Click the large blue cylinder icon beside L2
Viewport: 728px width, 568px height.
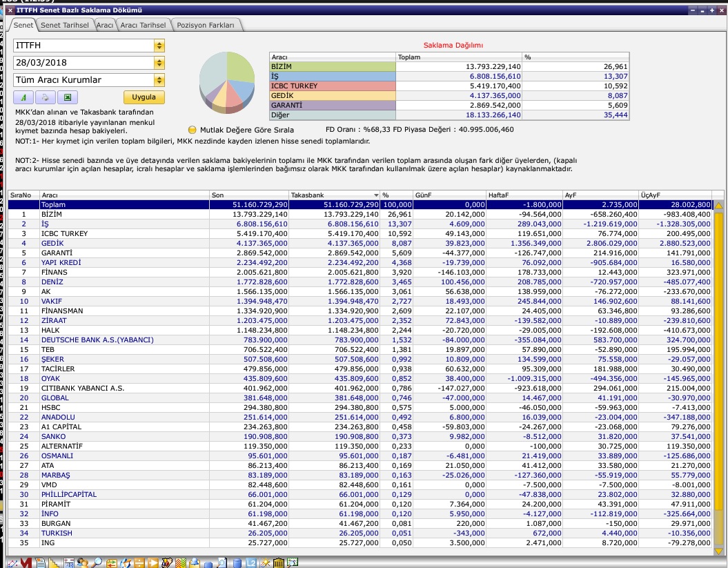click(237, 563)
